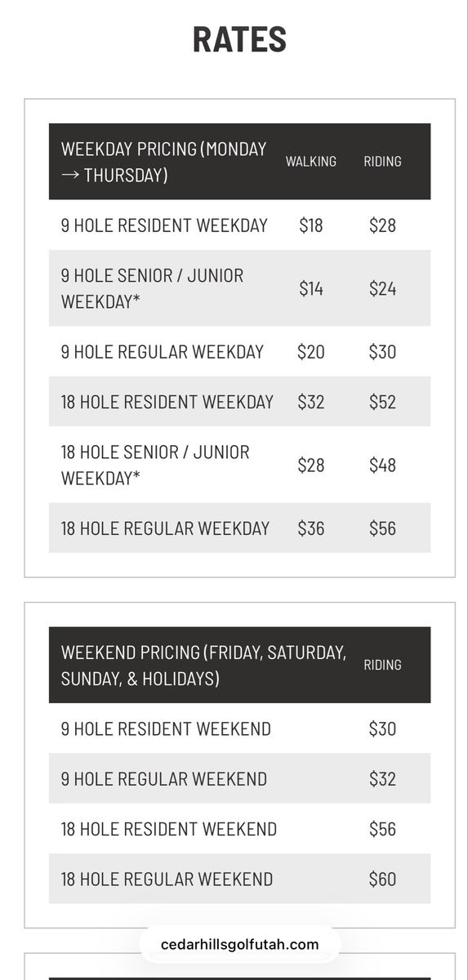The height and width of the screenshot is (980, 468).
Task: Select the RATES page heading
Action: click(x=239, y=39)
